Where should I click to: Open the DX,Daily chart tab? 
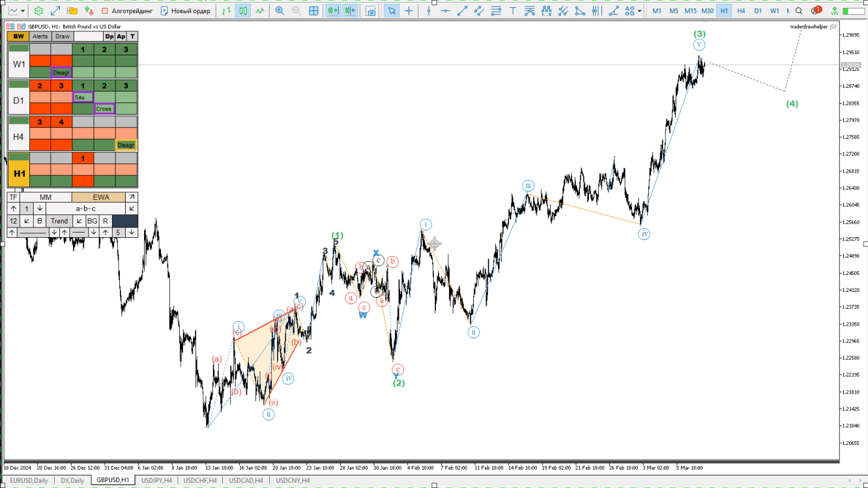click(x=72, y=480)
